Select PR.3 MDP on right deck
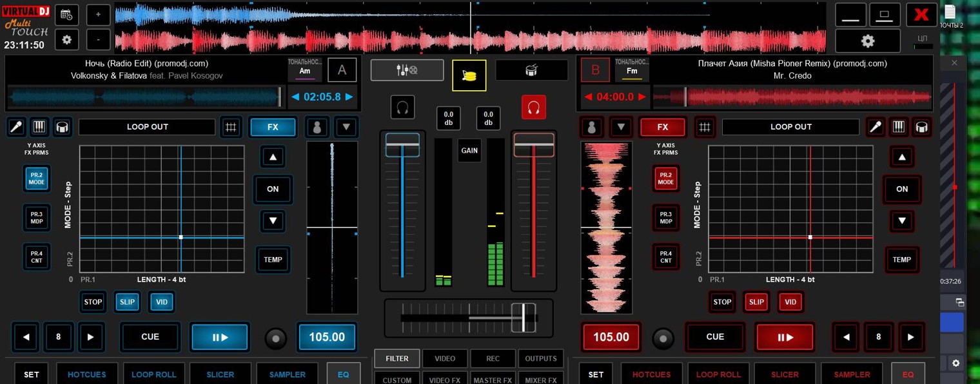Viewport: 980px width, 384px height. 666,218
